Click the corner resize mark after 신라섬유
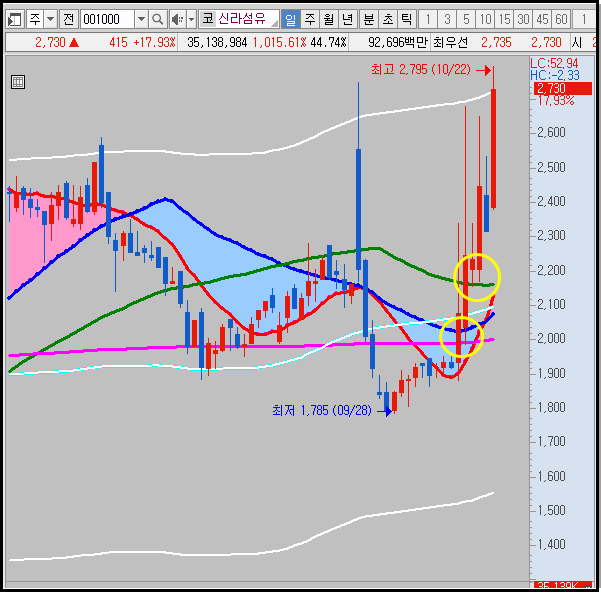Image resolution: width=601 pixels, height=592 pixels. coord(274,23)
